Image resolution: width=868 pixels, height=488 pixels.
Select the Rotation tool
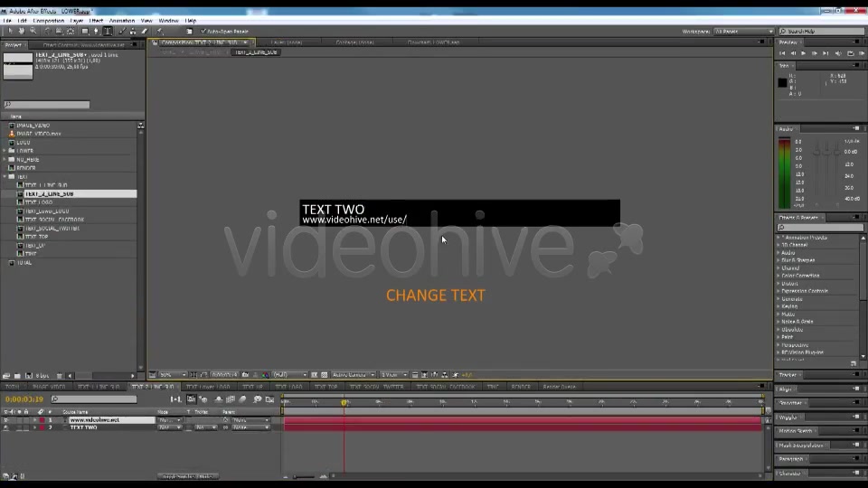point(48,32)
